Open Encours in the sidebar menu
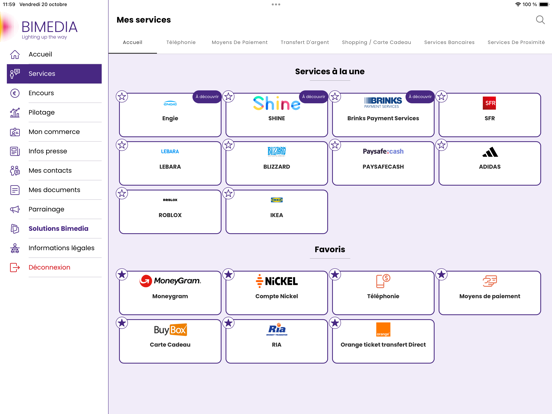This screenshot has height=414, width=552. click(54, 93)
